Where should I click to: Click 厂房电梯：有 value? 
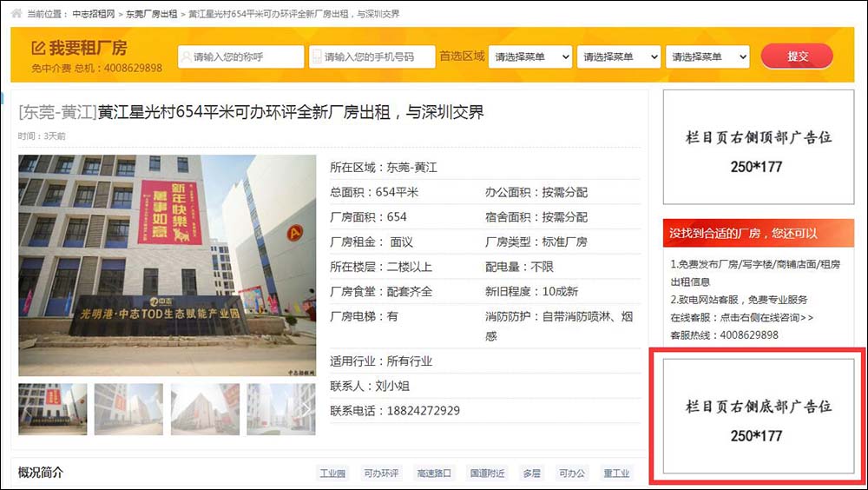point(392,316)
